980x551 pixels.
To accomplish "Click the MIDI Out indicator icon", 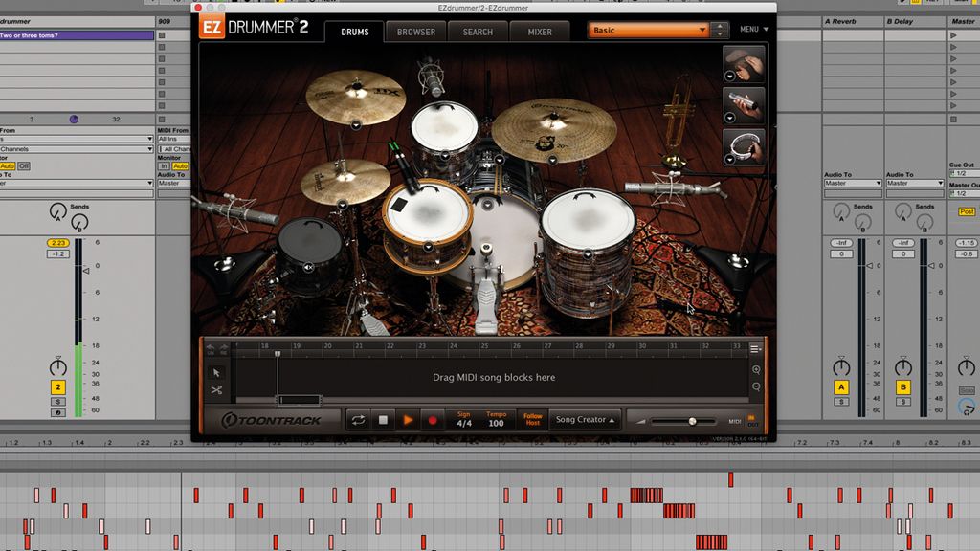I will pos(751,421).
